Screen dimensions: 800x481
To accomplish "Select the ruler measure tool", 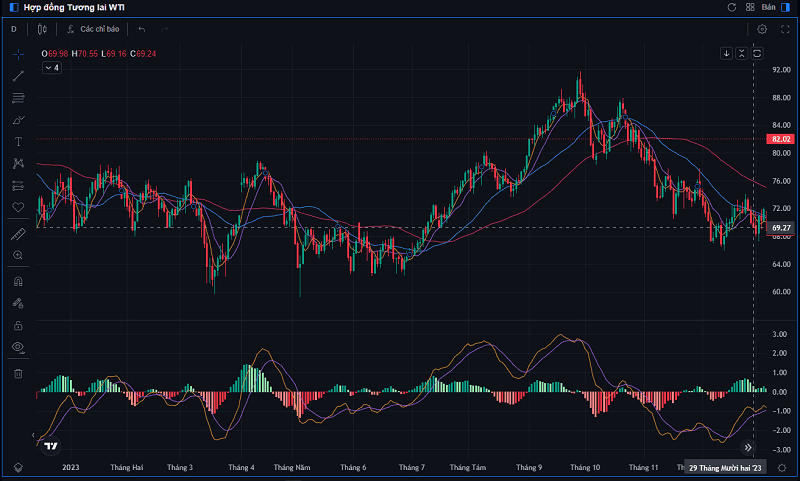I will tap(17, 234).
